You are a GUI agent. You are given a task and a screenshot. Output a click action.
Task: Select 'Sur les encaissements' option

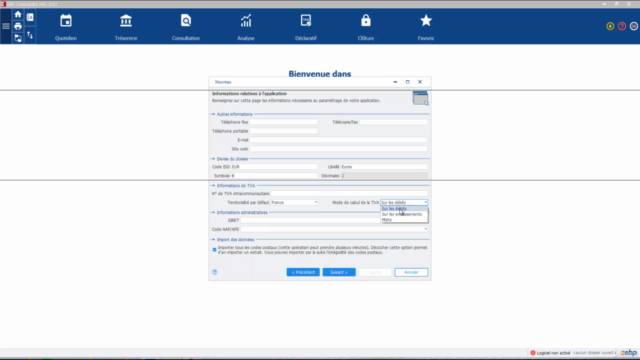(404, 214)
